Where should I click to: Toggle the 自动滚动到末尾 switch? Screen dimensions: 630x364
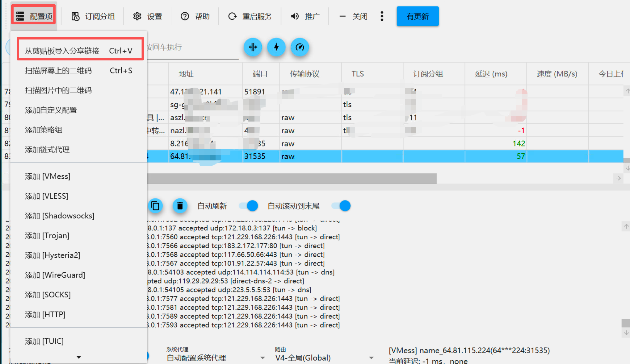tap(342, 206)
